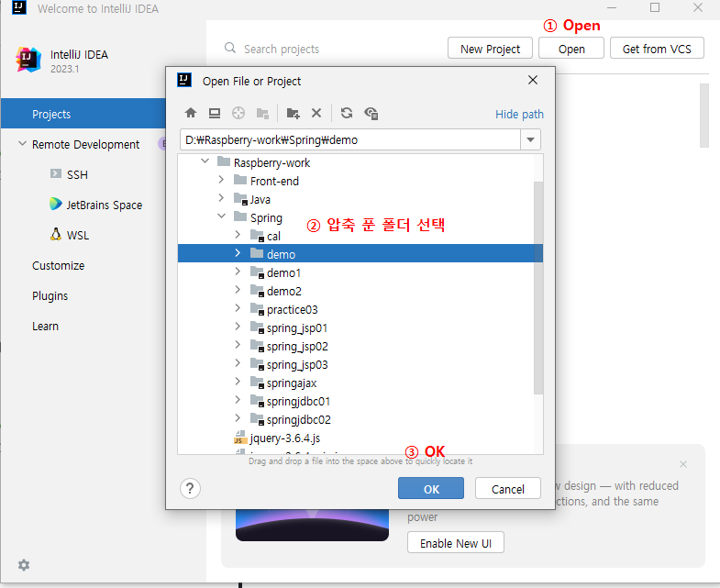Expand the Front-end folder

click(x=221, y=180)
